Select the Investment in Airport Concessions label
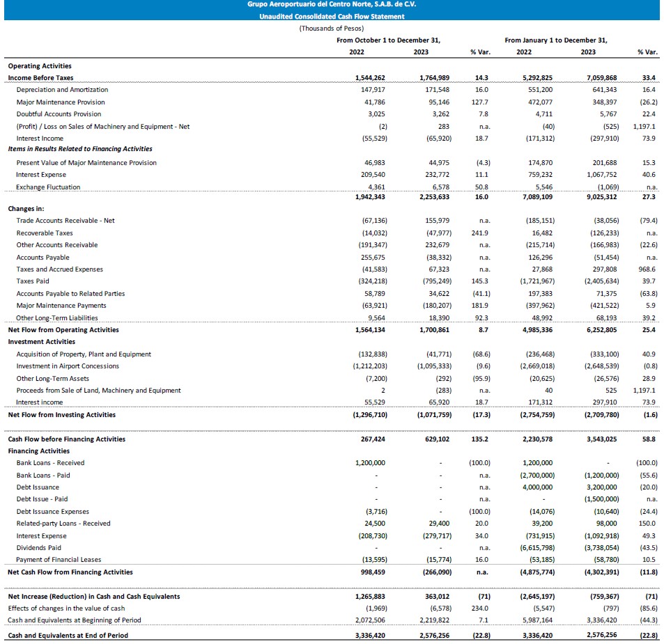The height and width of the screenshot is (644, 664). click(x=68, y=366)
